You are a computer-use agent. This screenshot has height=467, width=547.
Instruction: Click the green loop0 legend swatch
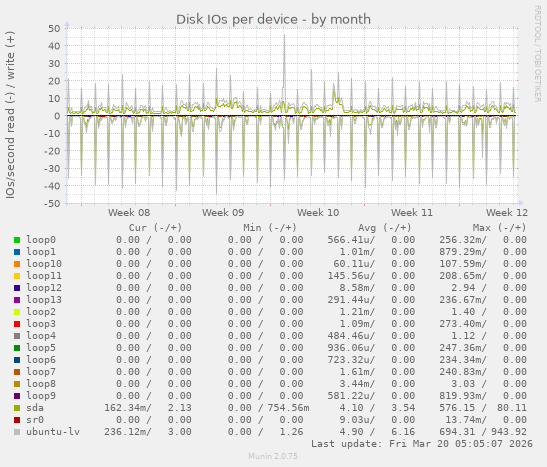17,240
